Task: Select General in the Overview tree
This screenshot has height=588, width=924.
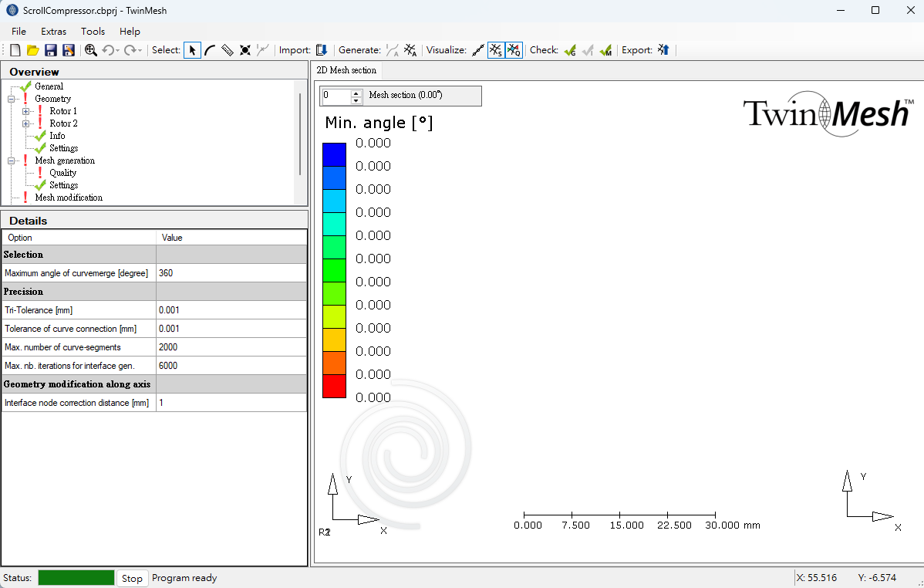Action: [x=49, y=86]
